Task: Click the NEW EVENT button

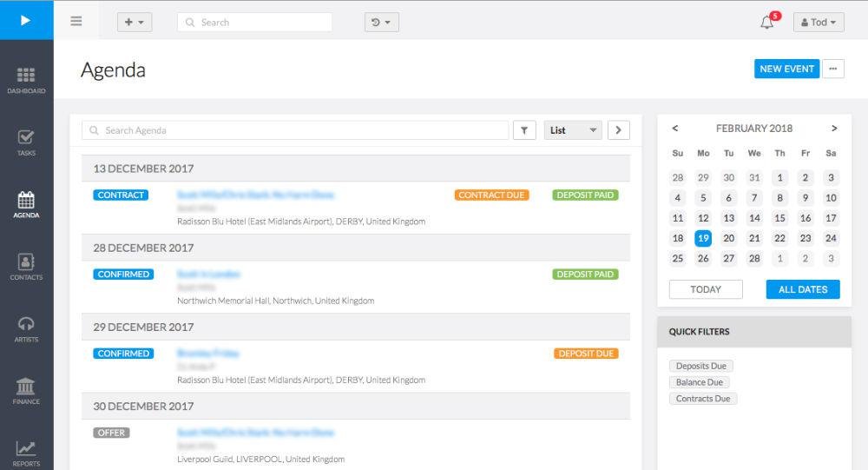Action: click(786, 70)
